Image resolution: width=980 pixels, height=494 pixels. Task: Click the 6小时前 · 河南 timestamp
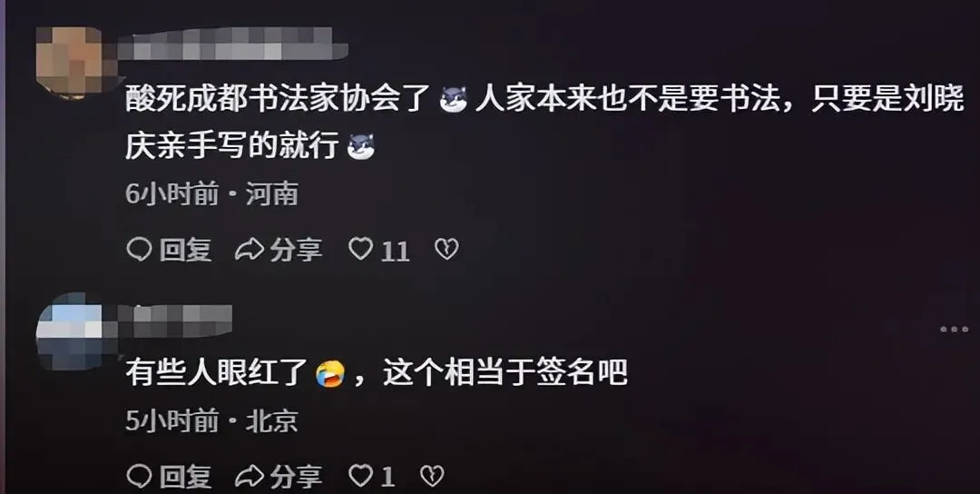tap(211, 194)
